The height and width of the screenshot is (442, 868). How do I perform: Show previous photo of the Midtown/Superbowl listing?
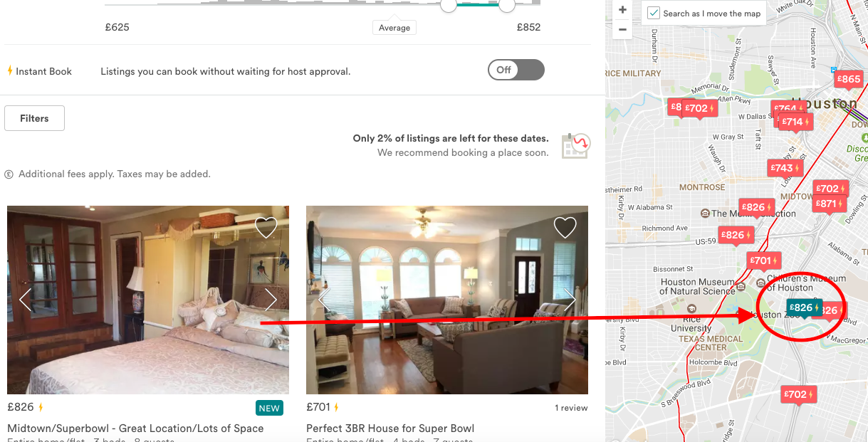coord(26,300)
